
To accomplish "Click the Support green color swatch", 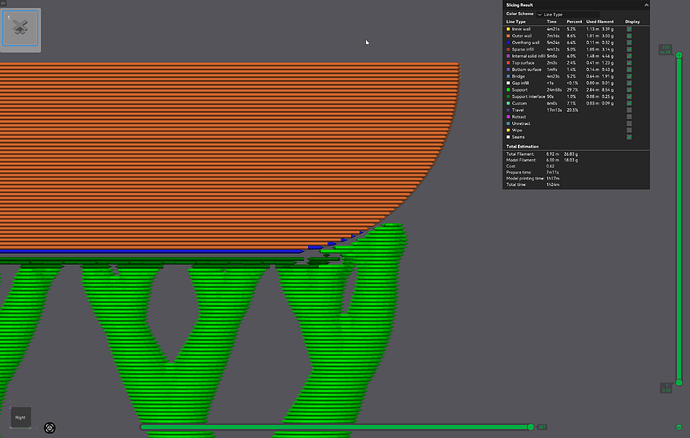I will pos(508,90).
